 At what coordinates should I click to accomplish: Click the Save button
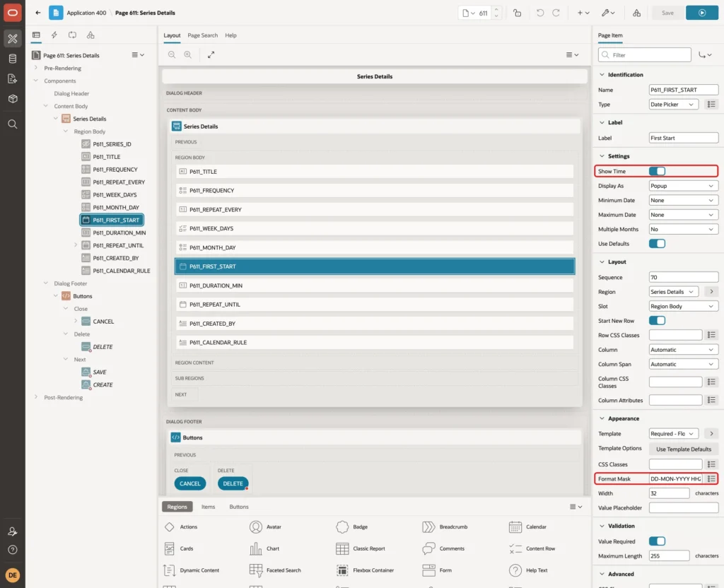(667, 13)
